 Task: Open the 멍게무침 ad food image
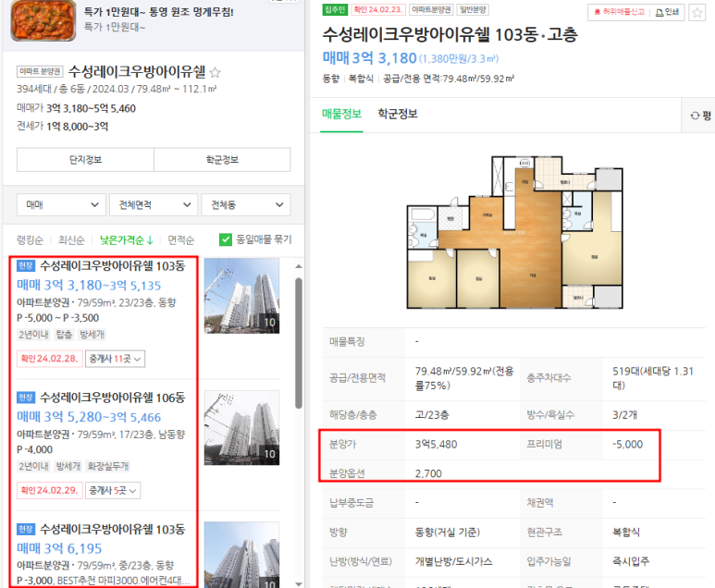pyautogui.click(x=43, y=20)
